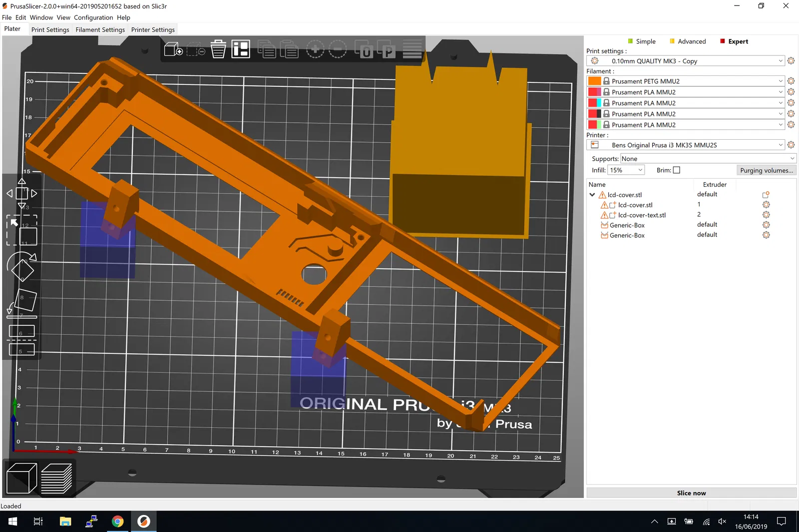Select the Move gizmo tool
The width and height of the screenshot is (799, 532).
pyautogui.click(x=22, y=193)
